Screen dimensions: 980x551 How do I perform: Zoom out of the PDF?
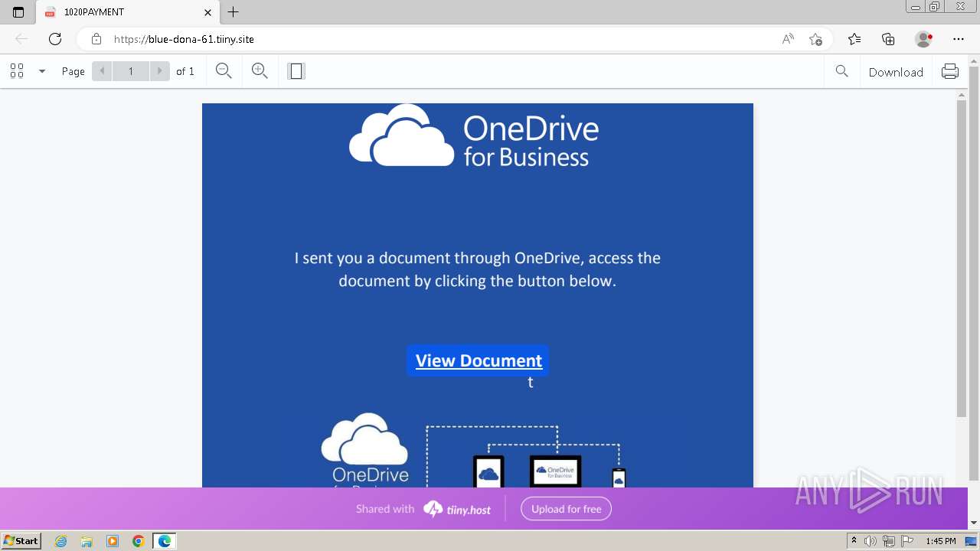pyautogui.click(x=224, y=71)
